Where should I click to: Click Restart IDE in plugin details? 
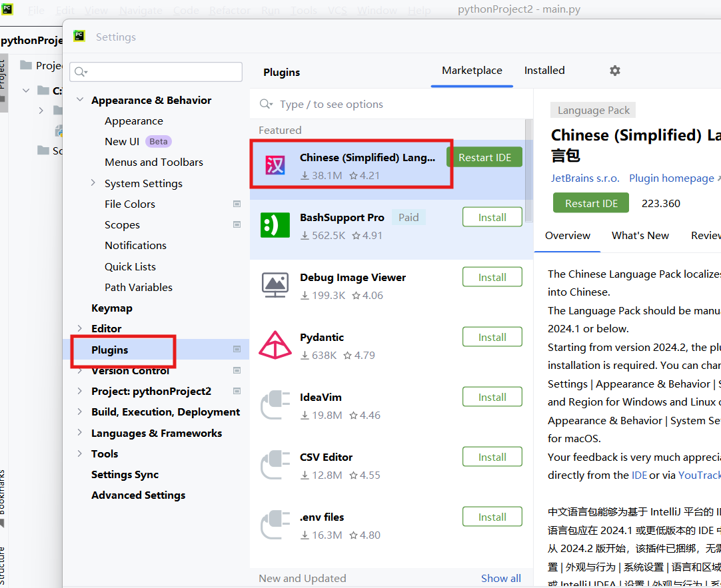(x=591, y=203)
